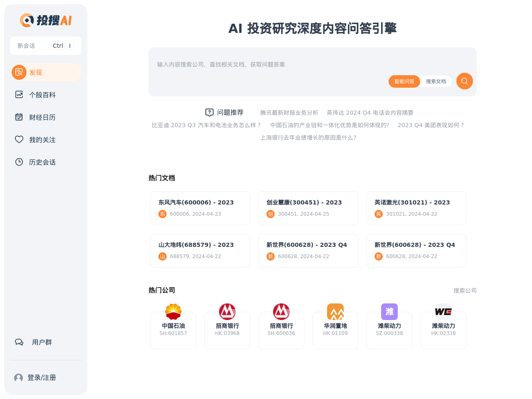The height and width of the screenshot is (399, 532).
Task: Click the 中国石油 company name
Action: click(173, 326)
